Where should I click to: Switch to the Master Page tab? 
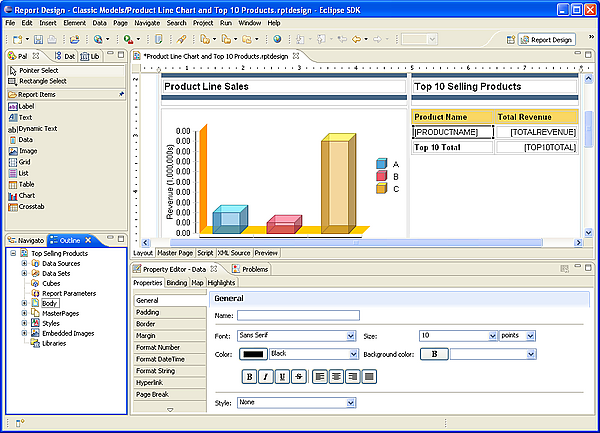(x=175, y=253)
